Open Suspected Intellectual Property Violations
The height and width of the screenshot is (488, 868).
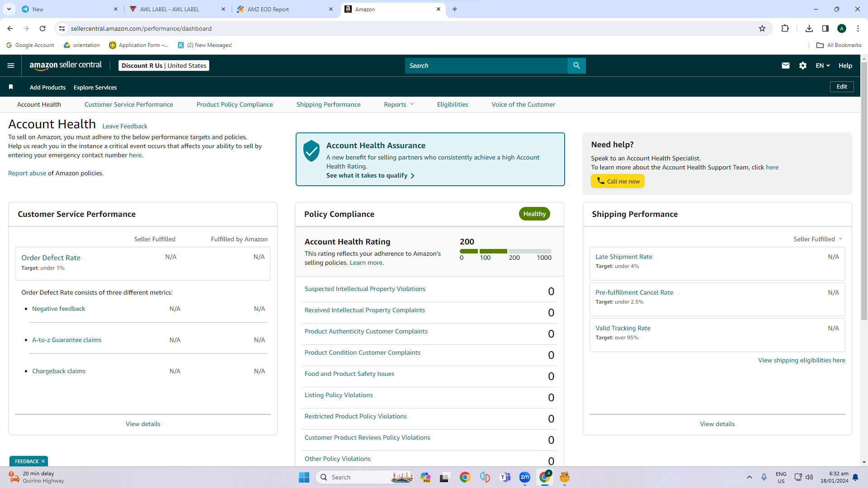pyautogui.click(x=365, y=289)
